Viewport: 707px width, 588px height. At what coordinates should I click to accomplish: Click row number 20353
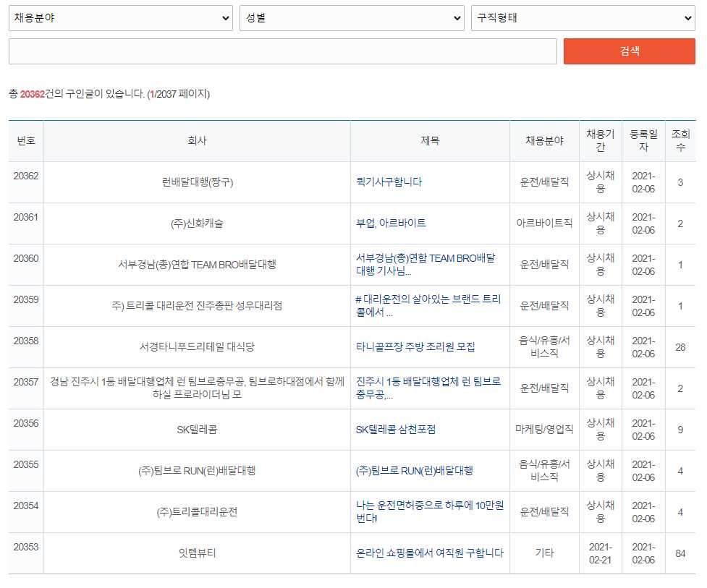coord(26,547)
